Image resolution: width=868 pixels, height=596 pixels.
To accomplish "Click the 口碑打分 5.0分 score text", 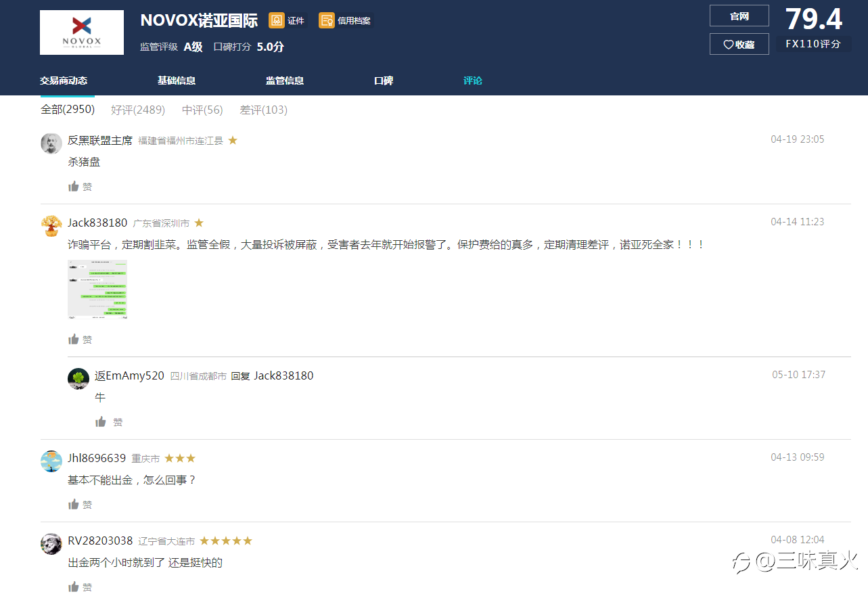I will pyautogui.click(x=249, y=47).
